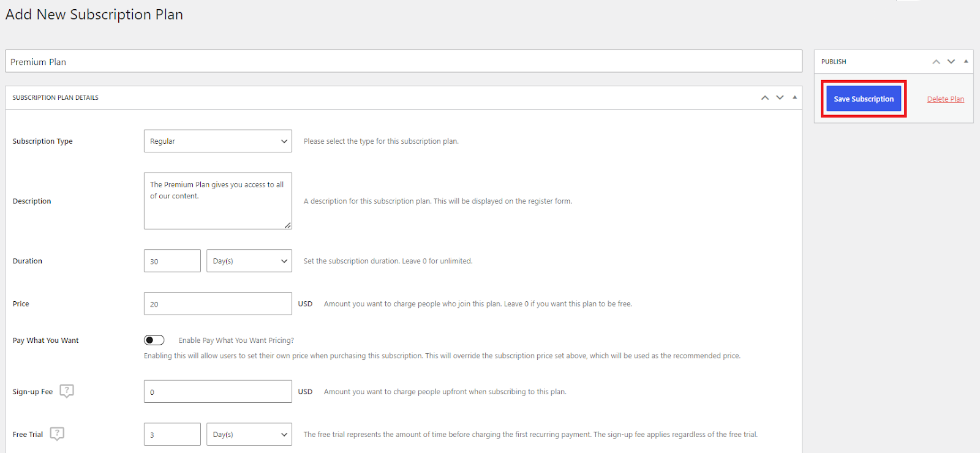
Task: Click the USD text beside Sign-up Fee
Action: 305,392
